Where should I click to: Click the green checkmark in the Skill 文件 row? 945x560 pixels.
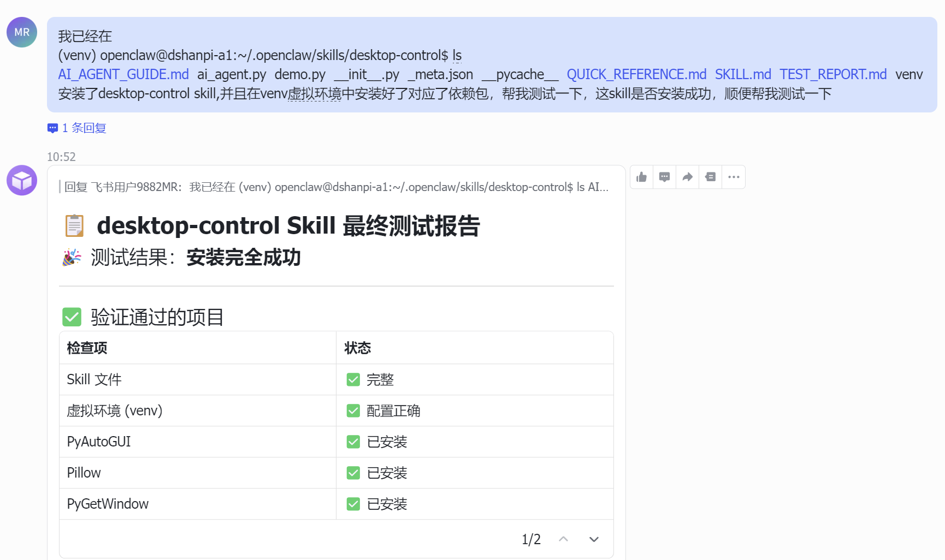[353, 379]
